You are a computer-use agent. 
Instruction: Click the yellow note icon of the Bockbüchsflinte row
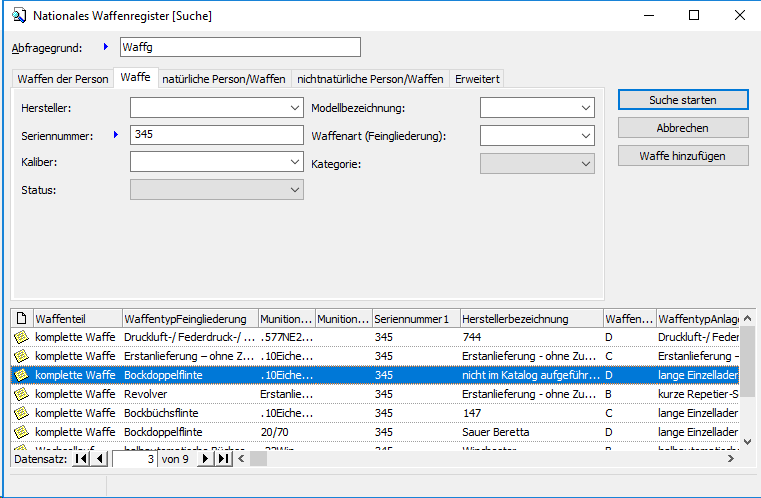(21, 413)
